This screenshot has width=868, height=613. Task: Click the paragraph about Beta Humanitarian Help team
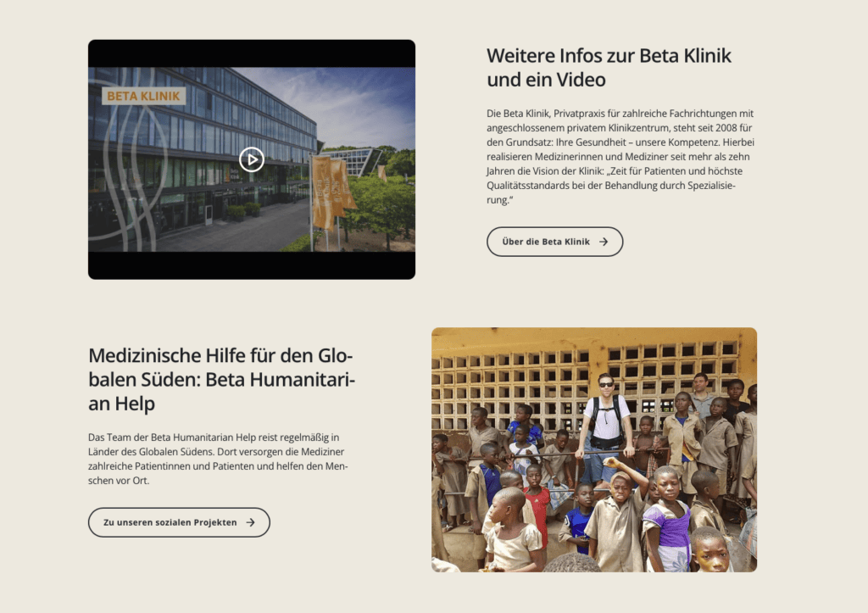(x=218, y=459)
